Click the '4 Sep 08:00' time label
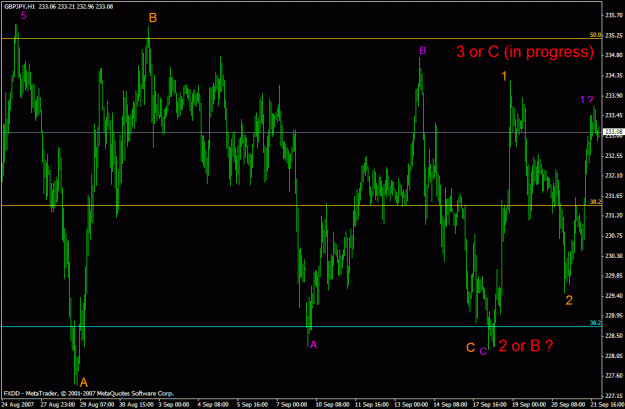 (213, 404)
